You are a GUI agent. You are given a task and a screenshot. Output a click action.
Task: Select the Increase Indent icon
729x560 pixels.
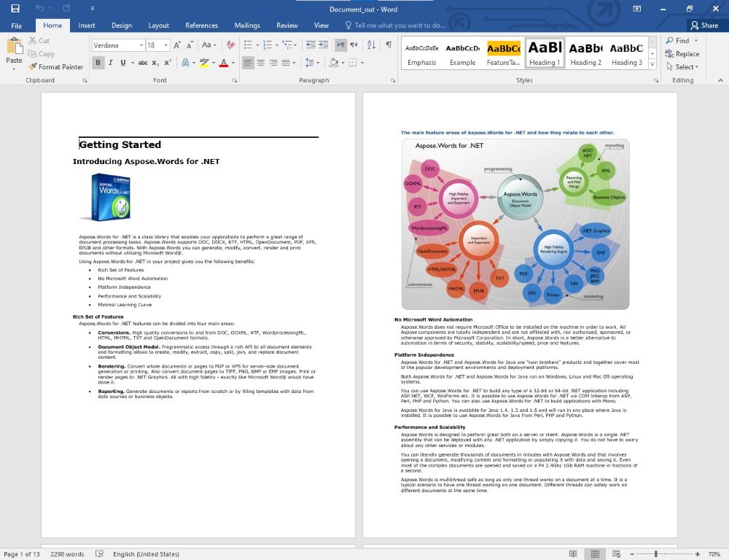pyautogui.click(x=322, y=44)
